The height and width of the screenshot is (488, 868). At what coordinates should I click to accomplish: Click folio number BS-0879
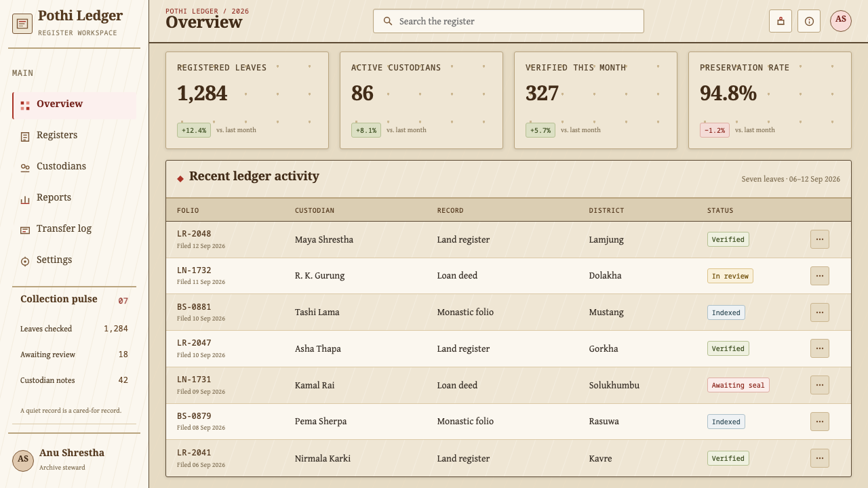pyautogui.click(x=194, y=416)
